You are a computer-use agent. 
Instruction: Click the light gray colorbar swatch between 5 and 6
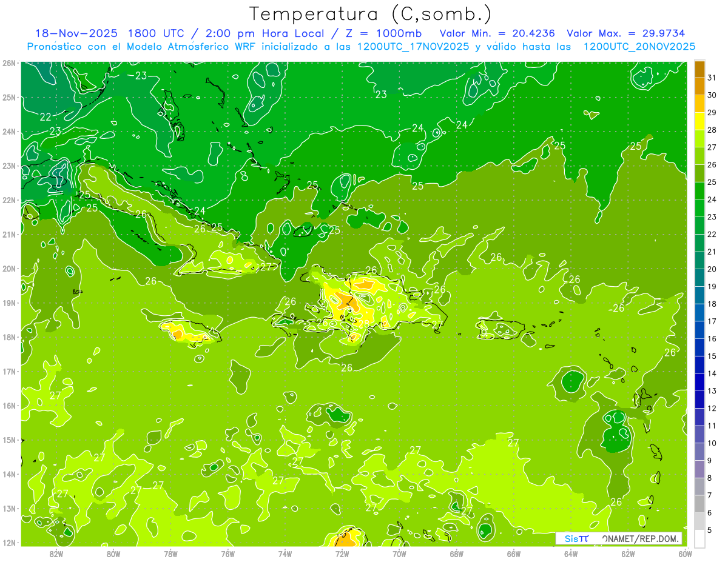(699, 521)
